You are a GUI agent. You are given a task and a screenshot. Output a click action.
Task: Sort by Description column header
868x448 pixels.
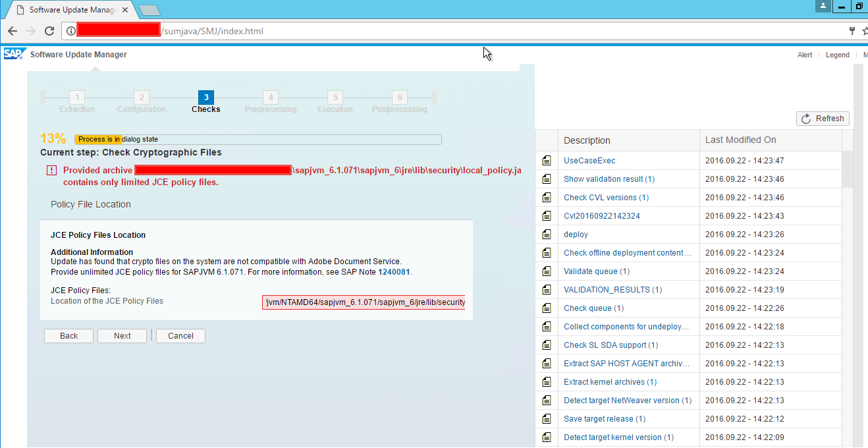tap(629, 140)
